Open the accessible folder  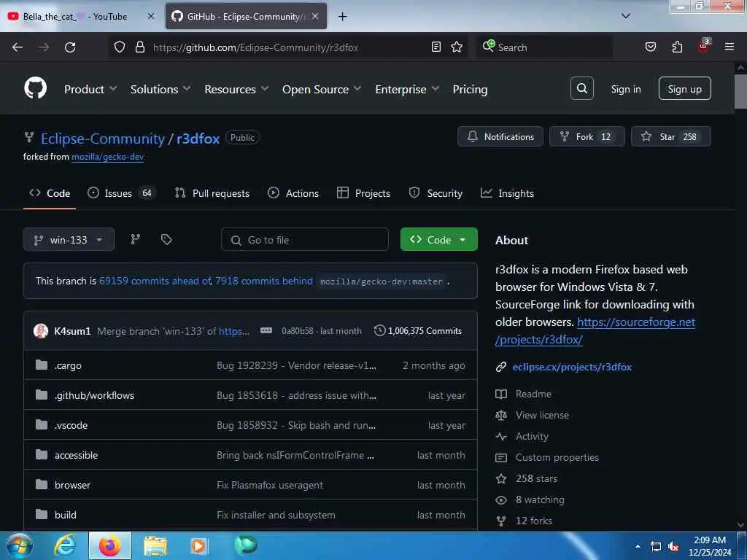pos(76,455)
